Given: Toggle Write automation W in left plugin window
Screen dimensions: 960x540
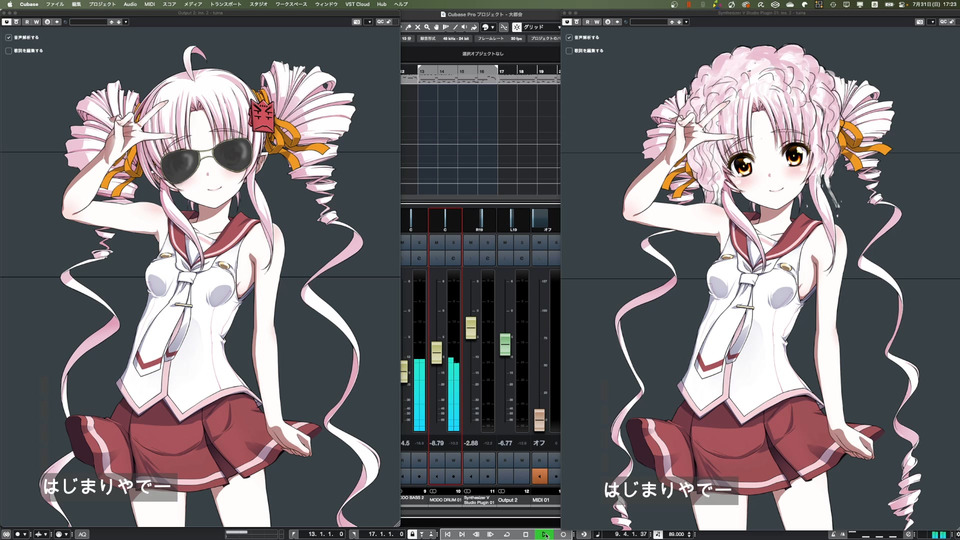Looking at the screenshot, I should (x=37, y=22).
